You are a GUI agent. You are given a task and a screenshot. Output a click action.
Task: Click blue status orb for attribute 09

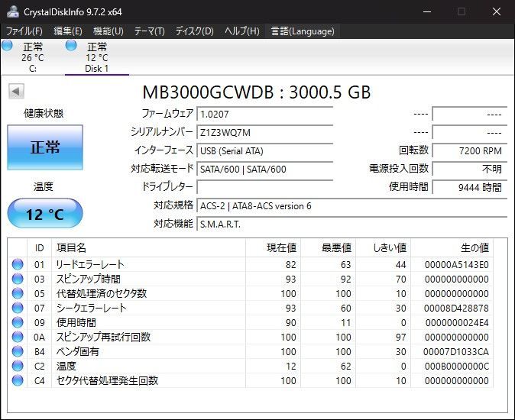pyautogui.click(x=18, y=322)
